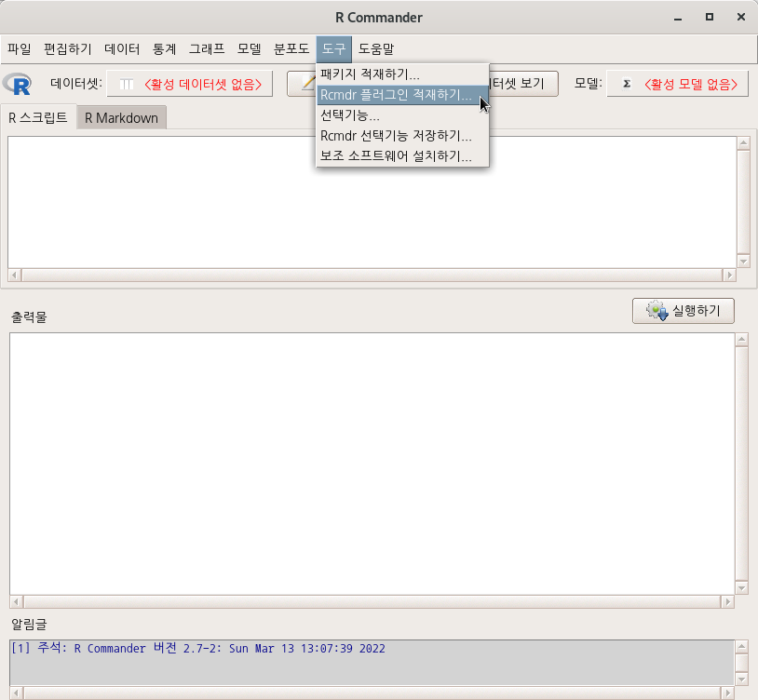
Task: Click the 실행하기 submit button
Action: (684, 311)
